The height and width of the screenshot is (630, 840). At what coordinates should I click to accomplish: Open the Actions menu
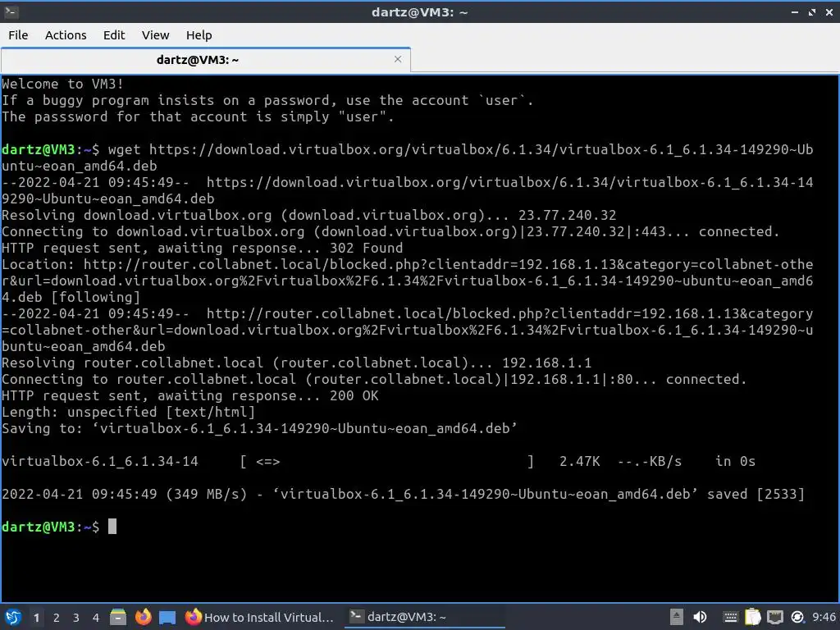point(66,35)
